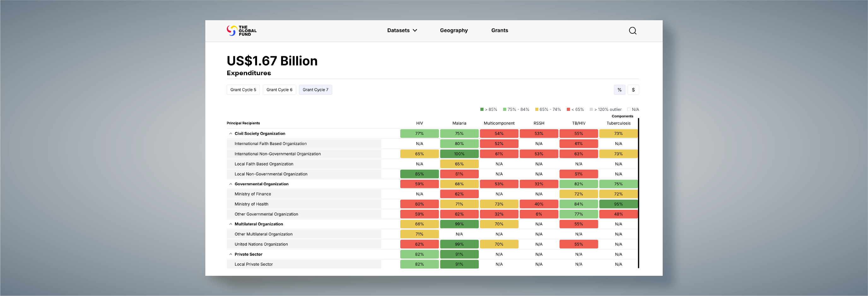Open the Grants menu item
This screenshot has height=296, width=868.
[499, 30]
